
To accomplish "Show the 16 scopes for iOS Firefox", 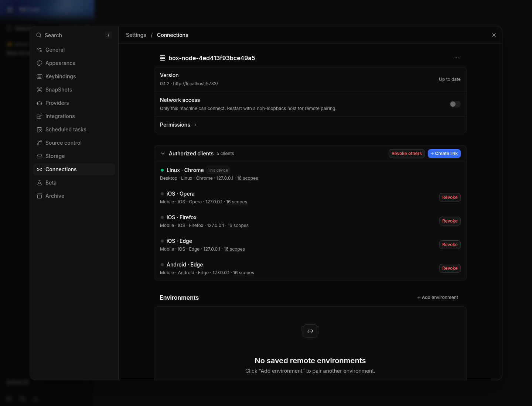I will click(238, 226).
